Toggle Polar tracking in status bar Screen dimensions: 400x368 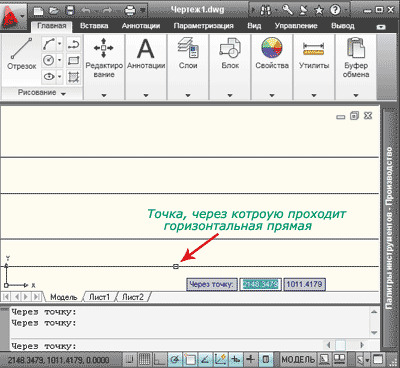[175, 359]
